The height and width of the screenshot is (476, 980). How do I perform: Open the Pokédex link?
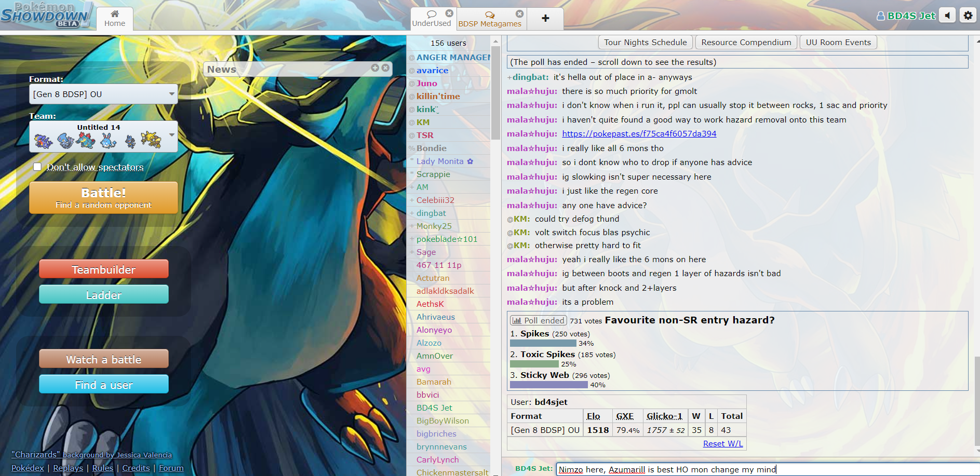[28, 468]
